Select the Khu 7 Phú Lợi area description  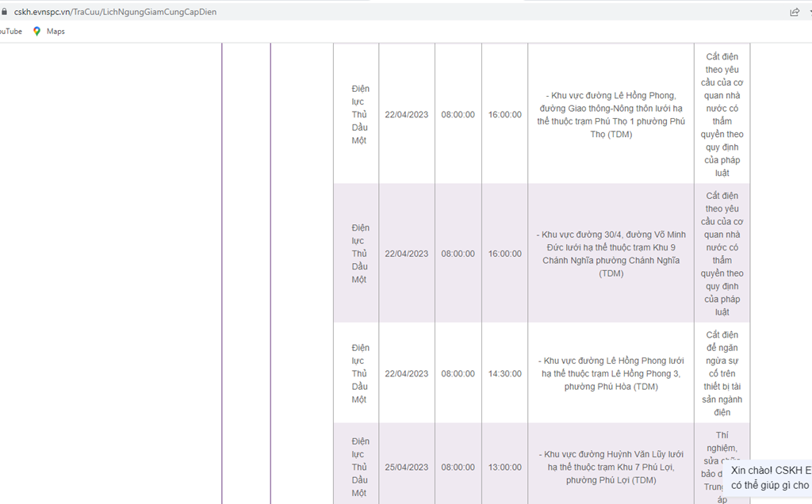point(611,467)
